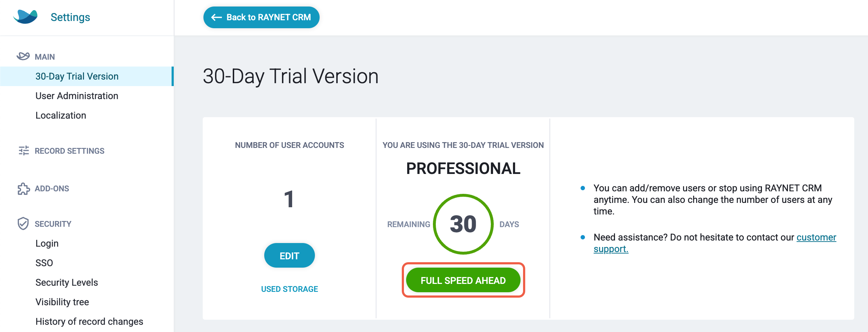Click the Settings title text
This screenshot has width=868, height=332.
coord(70,17)
